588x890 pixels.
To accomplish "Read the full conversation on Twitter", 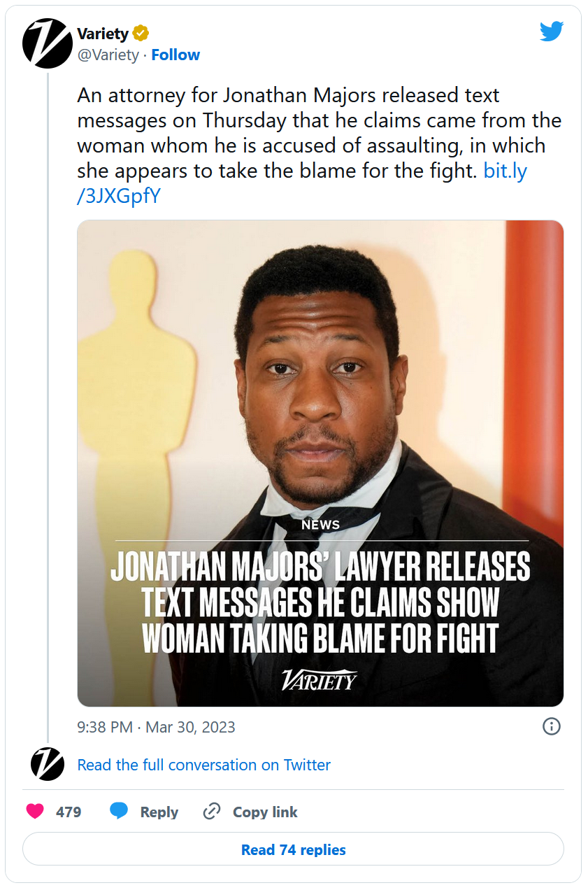I will coord(203,765).
